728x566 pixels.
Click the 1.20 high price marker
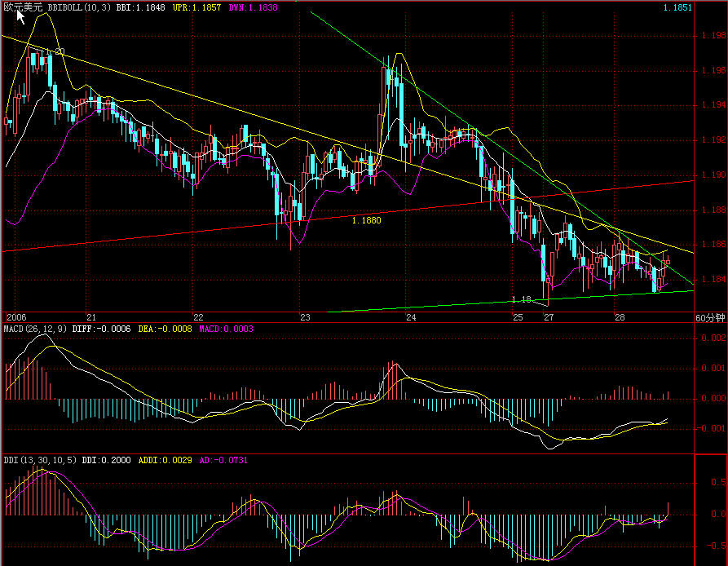point(55,51)
